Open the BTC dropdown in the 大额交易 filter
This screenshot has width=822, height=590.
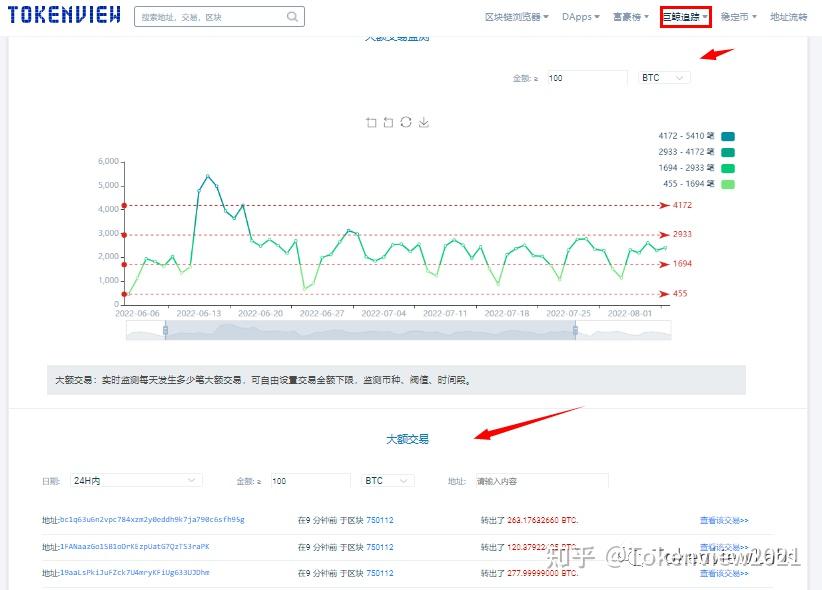pyautogui.click(x=388, y=480)
